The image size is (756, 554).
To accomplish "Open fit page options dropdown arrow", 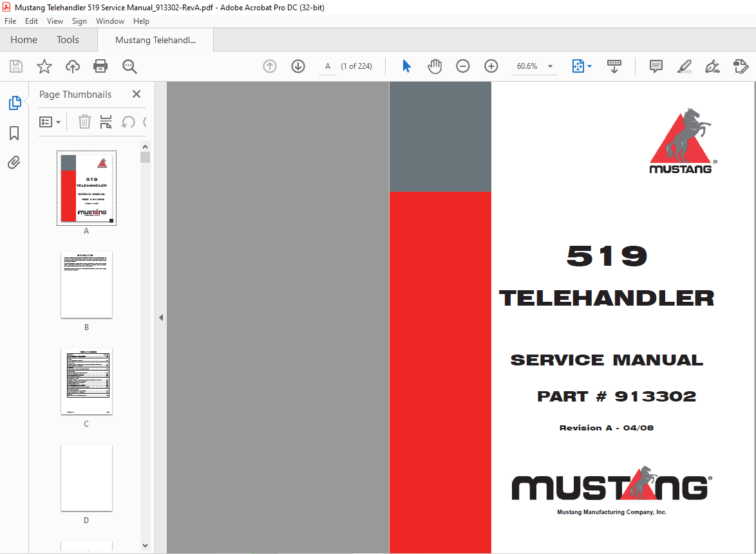I will pyautogui.click(x=589, y=66).
